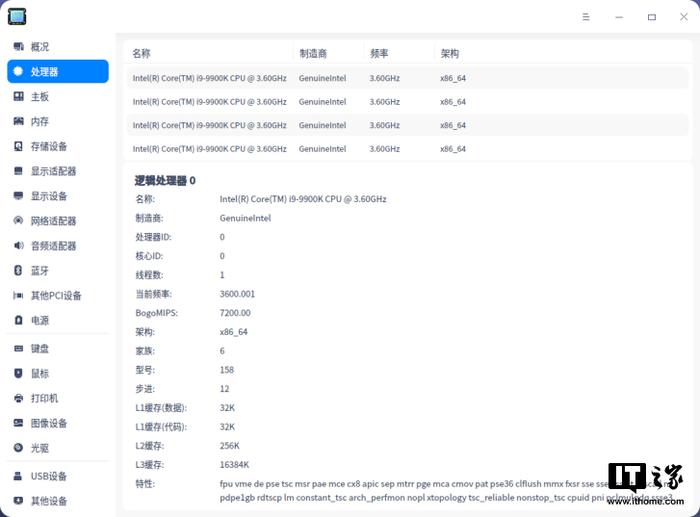The image size is (700, 517).
Task: Open 音频适配器 audio adapter speaker icon
Action: click(x=18, y=246)
